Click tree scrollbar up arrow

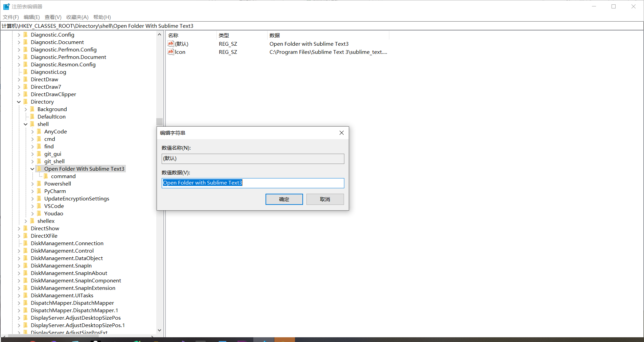click(159, 35)
